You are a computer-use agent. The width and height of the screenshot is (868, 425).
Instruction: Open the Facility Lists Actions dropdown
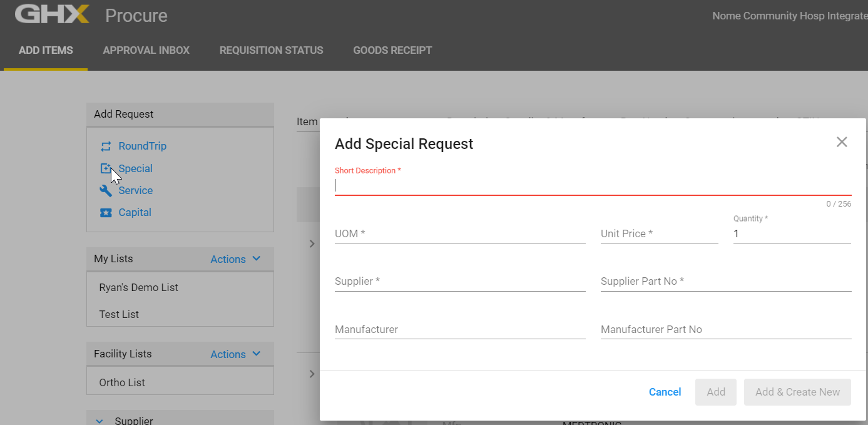[x=236, y=354]
